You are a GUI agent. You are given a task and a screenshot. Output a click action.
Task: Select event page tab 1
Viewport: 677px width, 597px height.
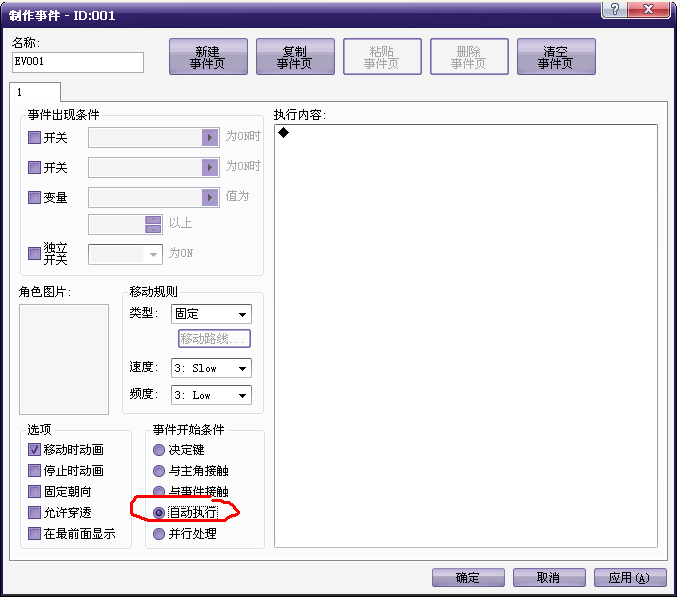(35, 92)
